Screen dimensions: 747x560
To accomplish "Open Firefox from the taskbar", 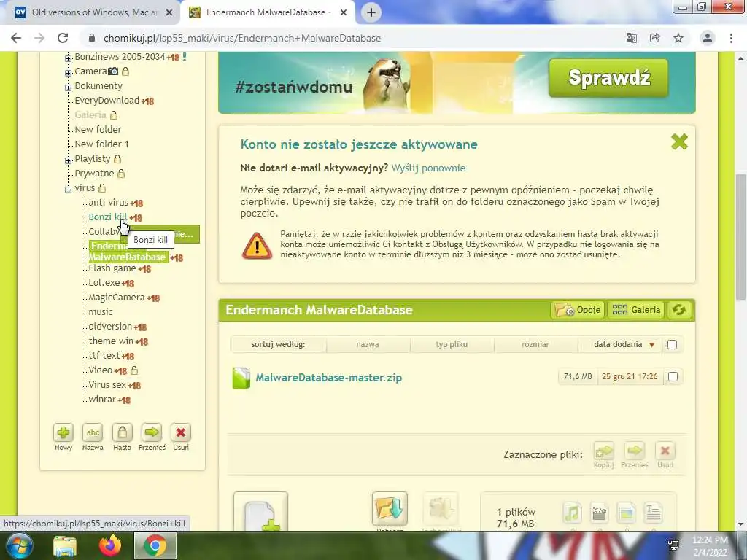I will (110, 545).
